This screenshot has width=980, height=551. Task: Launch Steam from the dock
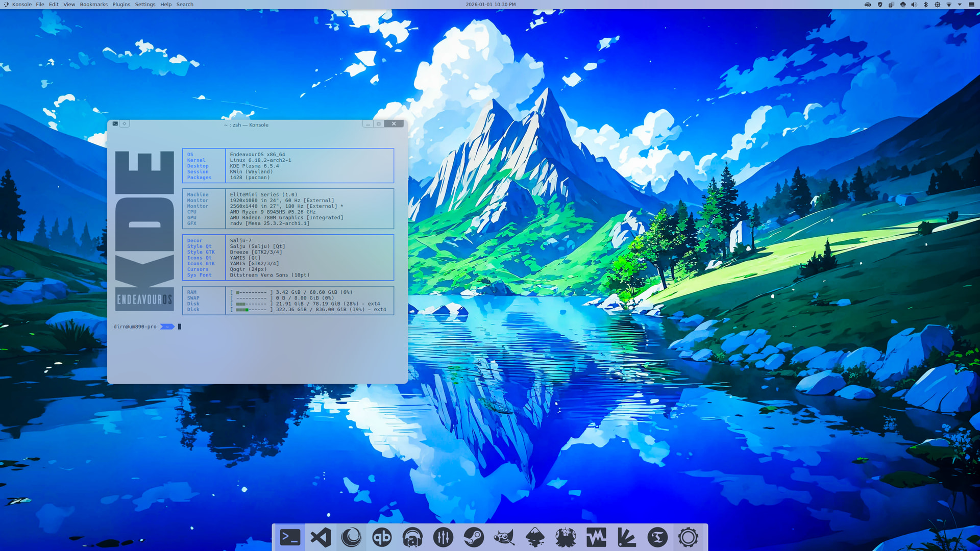(x=474, y=537)
